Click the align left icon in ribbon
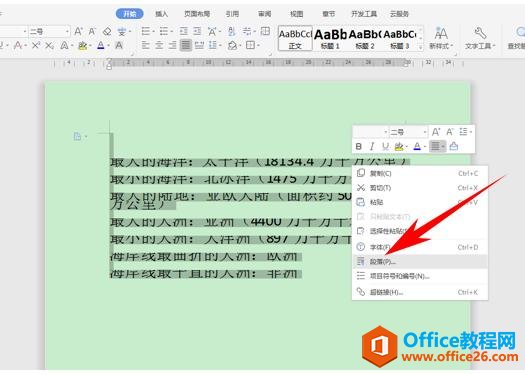Image resolution: width=525 pixels, height=374 pixels. pos(145,45)
